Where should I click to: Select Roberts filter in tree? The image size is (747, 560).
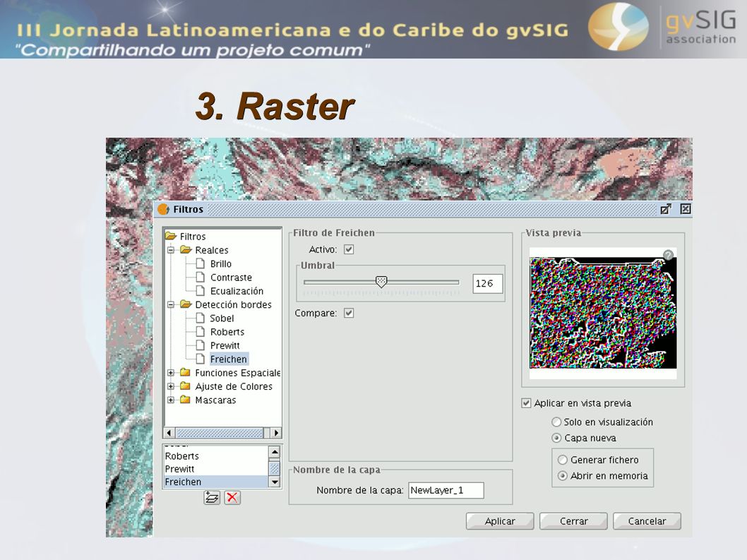(227, 332)
